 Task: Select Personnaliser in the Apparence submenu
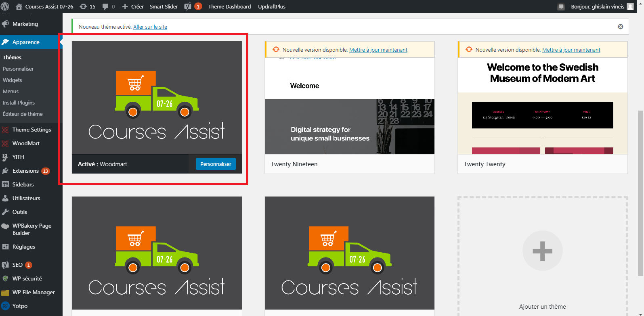click(x=18, y=69)
